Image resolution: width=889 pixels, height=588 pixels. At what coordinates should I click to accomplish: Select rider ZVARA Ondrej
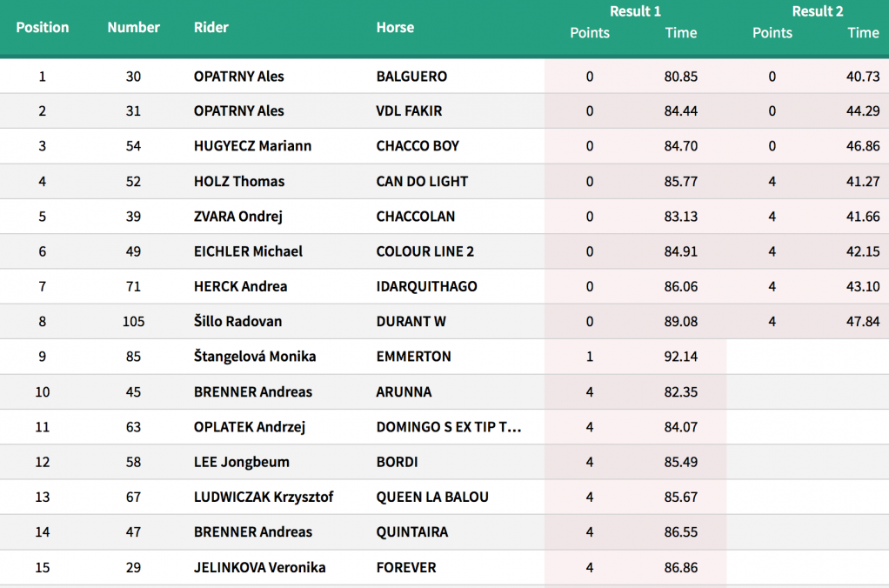237,217
